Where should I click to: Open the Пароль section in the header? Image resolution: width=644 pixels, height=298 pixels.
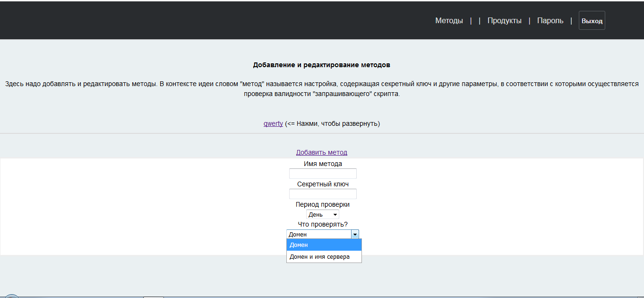click(550, 21)
